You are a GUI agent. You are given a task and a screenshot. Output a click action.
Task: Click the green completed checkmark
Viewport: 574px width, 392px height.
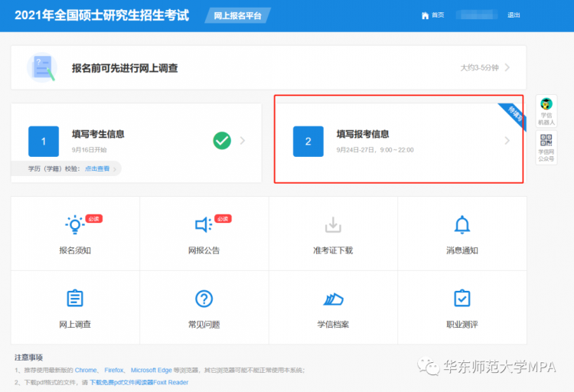(222, 141)
